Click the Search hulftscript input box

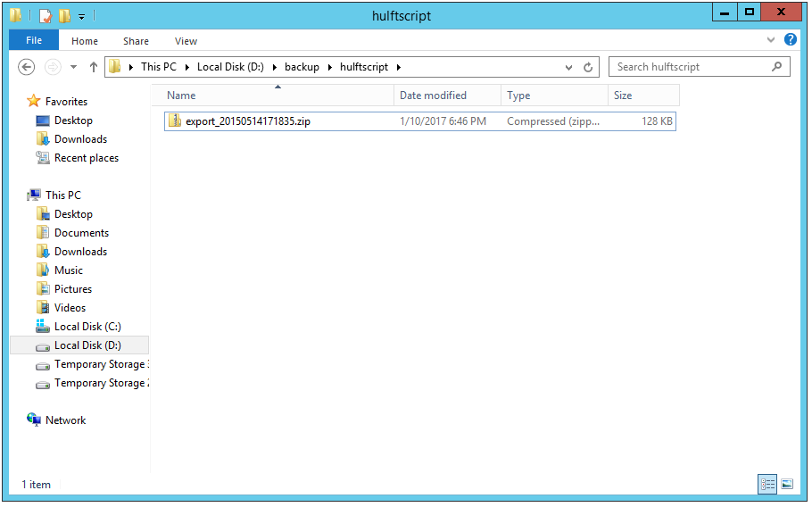click(687, 67)
